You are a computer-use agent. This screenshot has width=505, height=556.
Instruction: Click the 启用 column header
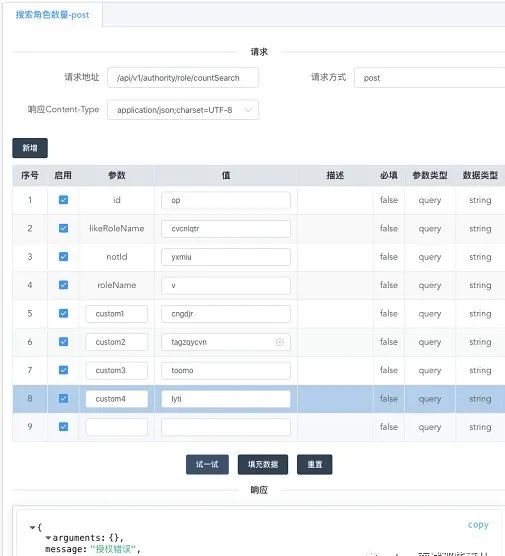pyautogui.click(x=63, y=176)
